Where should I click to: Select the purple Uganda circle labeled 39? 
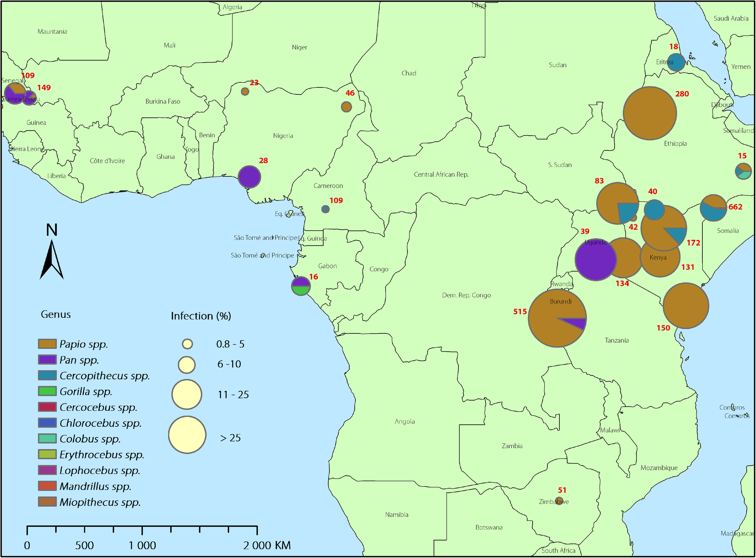click(x=596, y=260)
